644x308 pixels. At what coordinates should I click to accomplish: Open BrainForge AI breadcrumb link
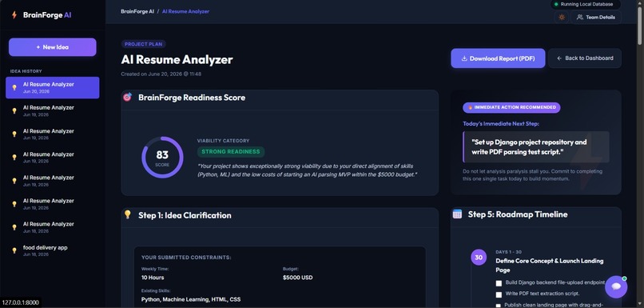tap(137, 11)
